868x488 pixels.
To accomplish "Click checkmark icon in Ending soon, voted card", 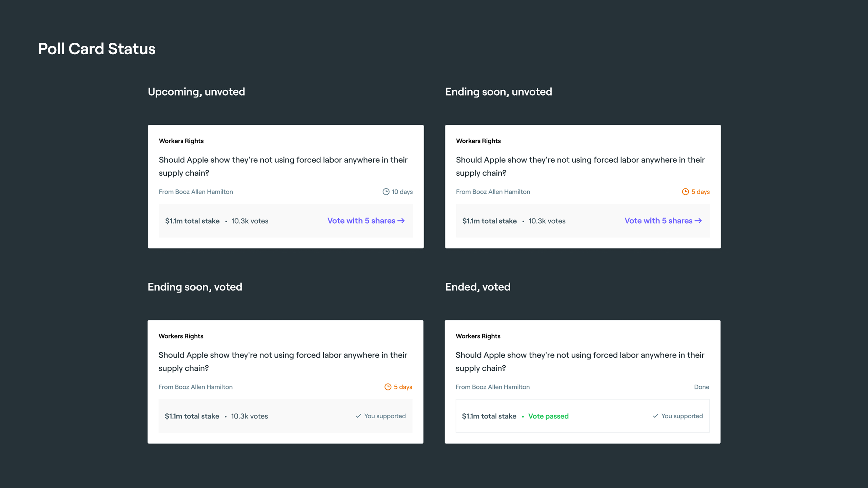I will [358, 416].
